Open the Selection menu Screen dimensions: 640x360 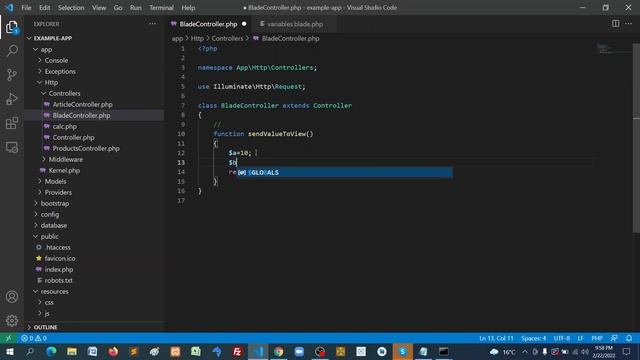click(x=71, y=8)
